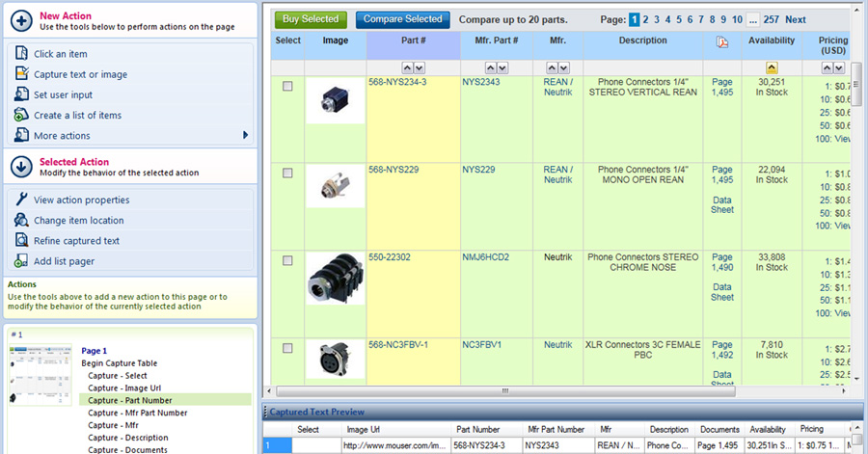The height and width of the screenshot is (454, 868).
Task: Choose the 'Refine captured text' icon
Action: (21, 241)
